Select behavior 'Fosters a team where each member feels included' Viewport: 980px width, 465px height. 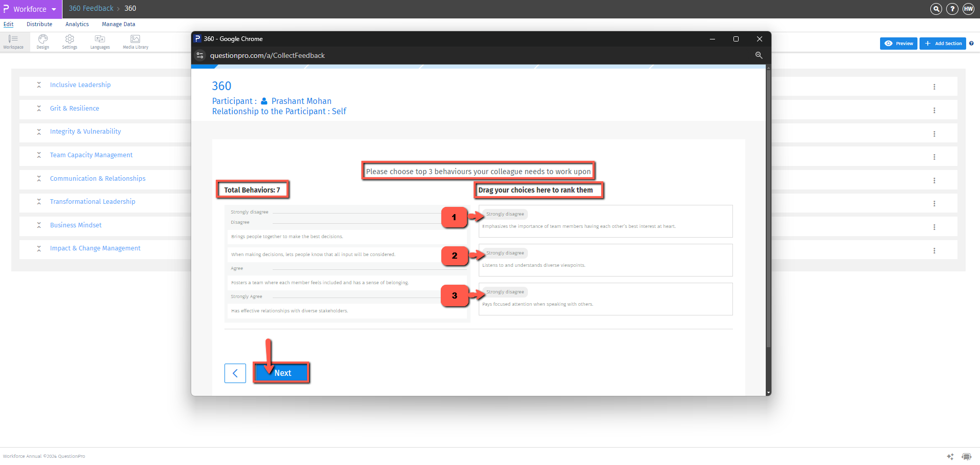pyautogui.click(x=347, y=283)
